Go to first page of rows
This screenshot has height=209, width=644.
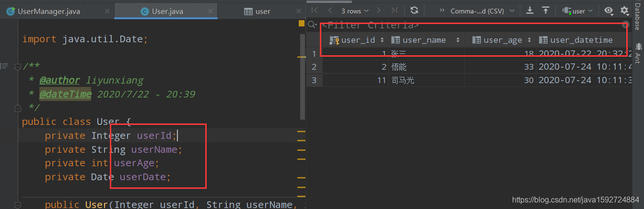[315, 10]
